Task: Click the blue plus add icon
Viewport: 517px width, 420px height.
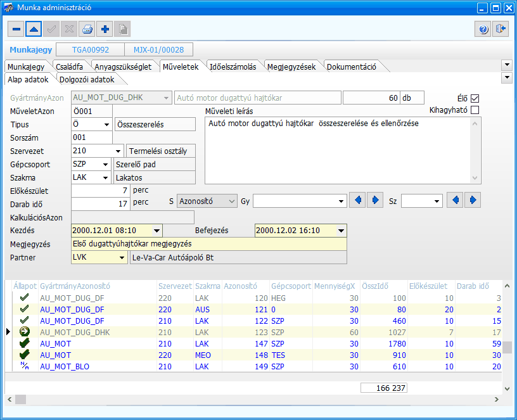Action: [x=105, y=29]
